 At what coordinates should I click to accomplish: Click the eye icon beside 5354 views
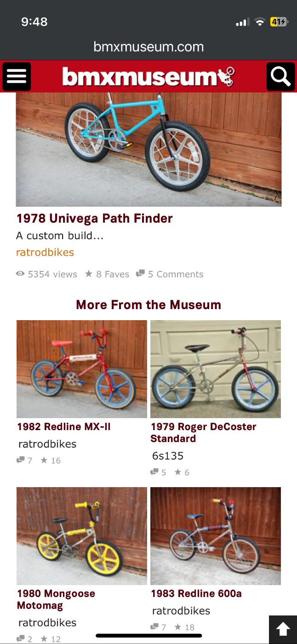coord(20,274)
